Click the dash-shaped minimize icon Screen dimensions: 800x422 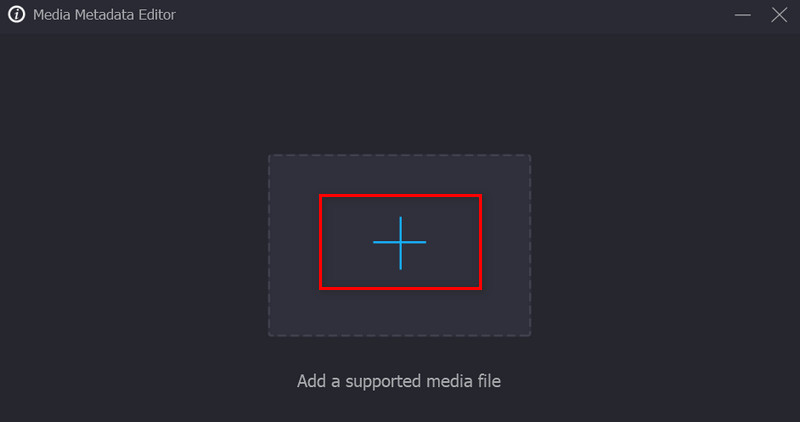(742, 15)
